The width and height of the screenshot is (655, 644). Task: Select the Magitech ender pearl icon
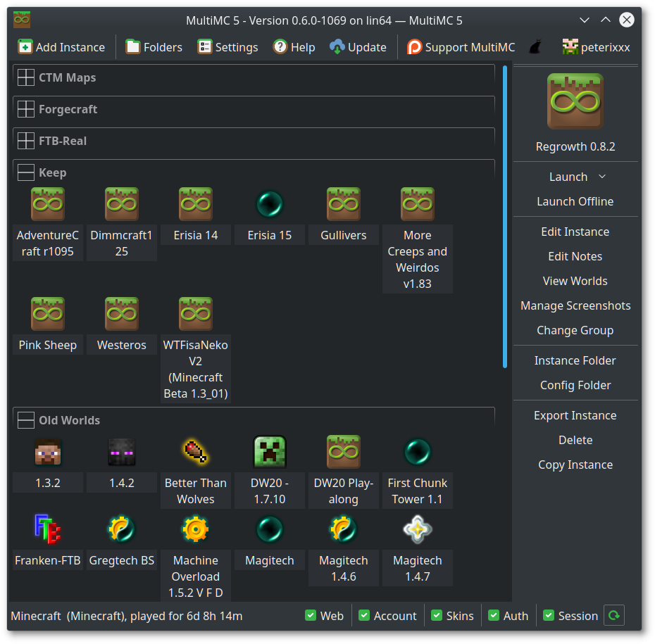pyautogui.click(x=270, y=529)
